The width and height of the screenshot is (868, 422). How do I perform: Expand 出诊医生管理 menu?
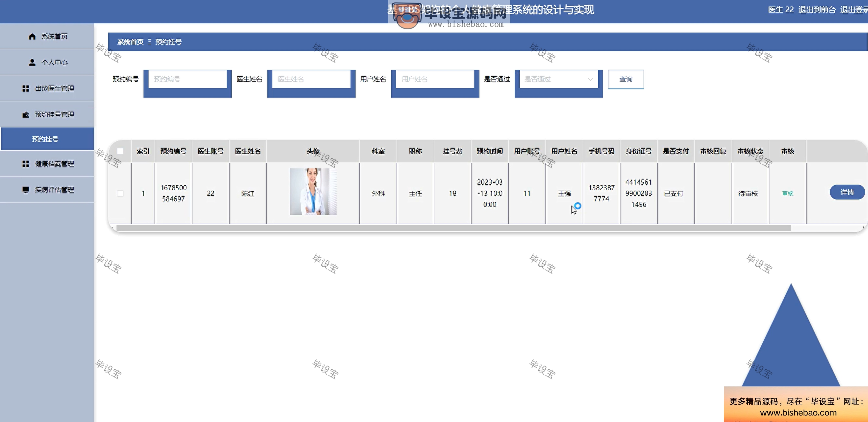click(47, 88)
